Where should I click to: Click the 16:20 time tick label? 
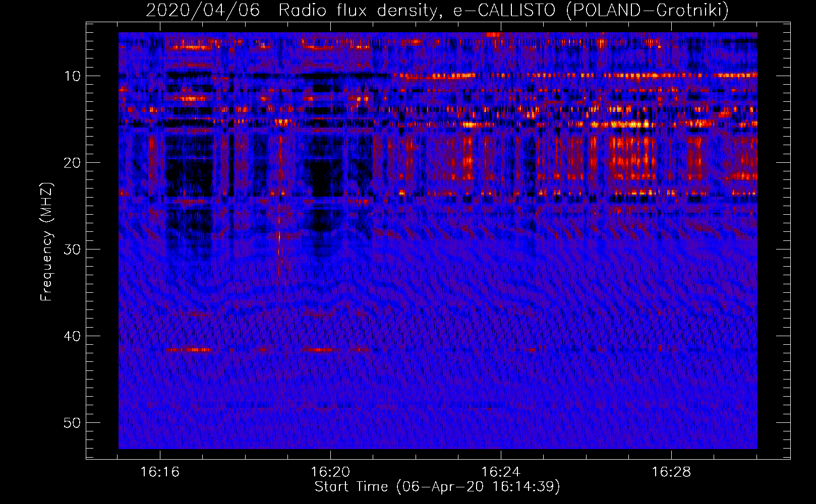[x=330, y=472]
